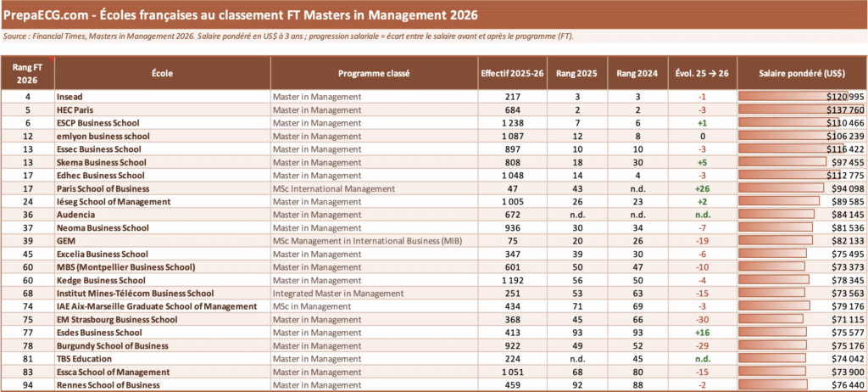
Task: Click Rang 2024 'n.d.' for Paris School of Business
Action: tap(637, 188)
